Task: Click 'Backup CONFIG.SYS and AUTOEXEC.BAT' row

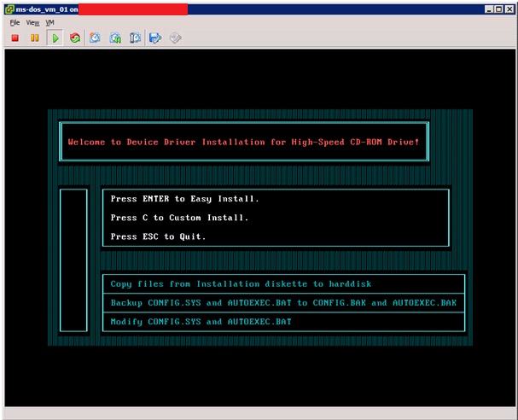Action: (x=283, y=303)
